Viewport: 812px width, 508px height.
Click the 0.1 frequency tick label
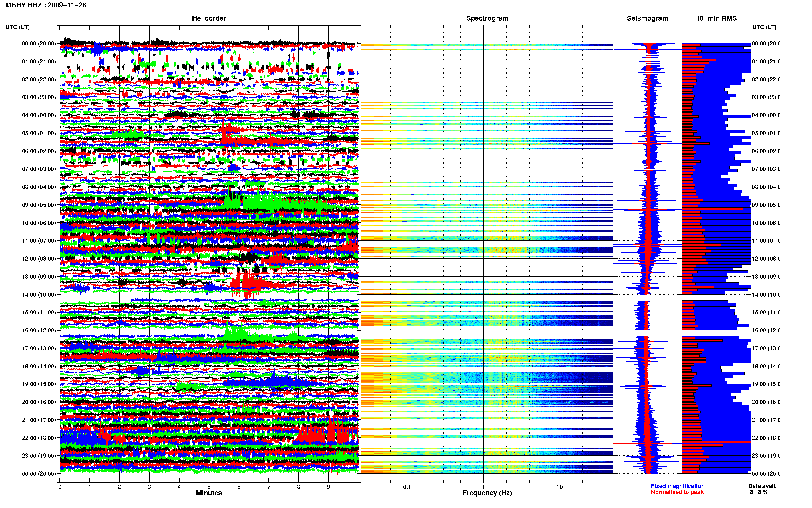pos(407,487)
